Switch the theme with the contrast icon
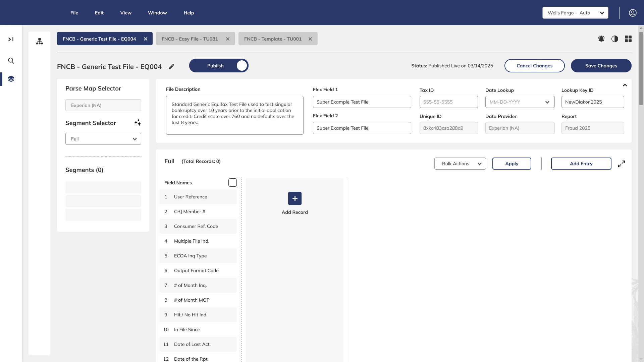Image resolution: width=644 pixels, height=362 pixels. point(615,39)
